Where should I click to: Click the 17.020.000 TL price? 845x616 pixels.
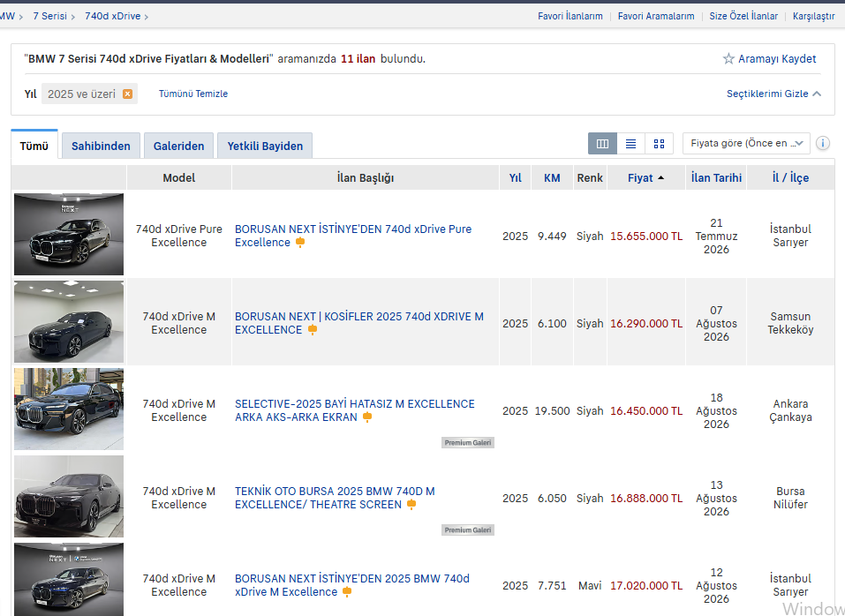click(x=646, y=585)
